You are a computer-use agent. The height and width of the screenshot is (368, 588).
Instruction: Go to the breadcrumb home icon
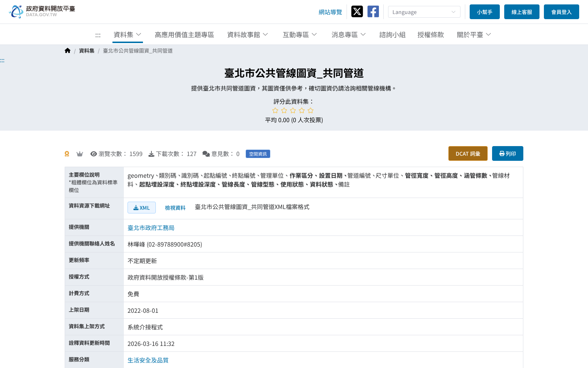click(x=67, y=50)
